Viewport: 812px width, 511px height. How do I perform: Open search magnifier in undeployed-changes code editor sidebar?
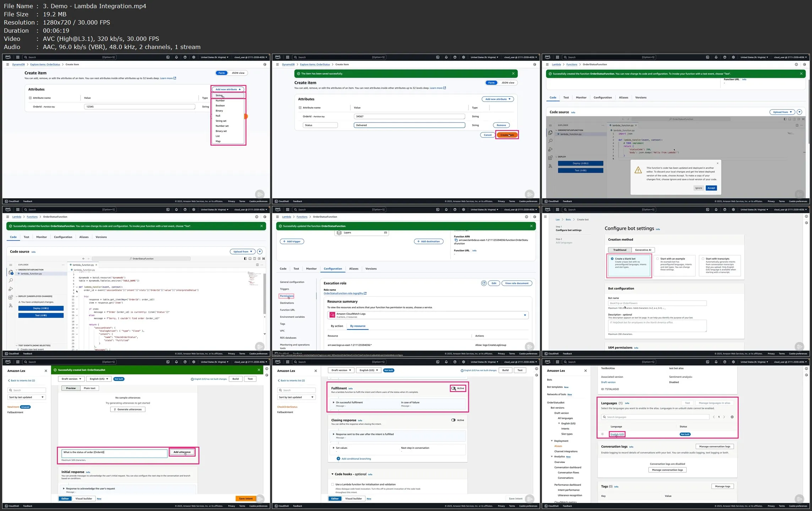tap(11, 281)
